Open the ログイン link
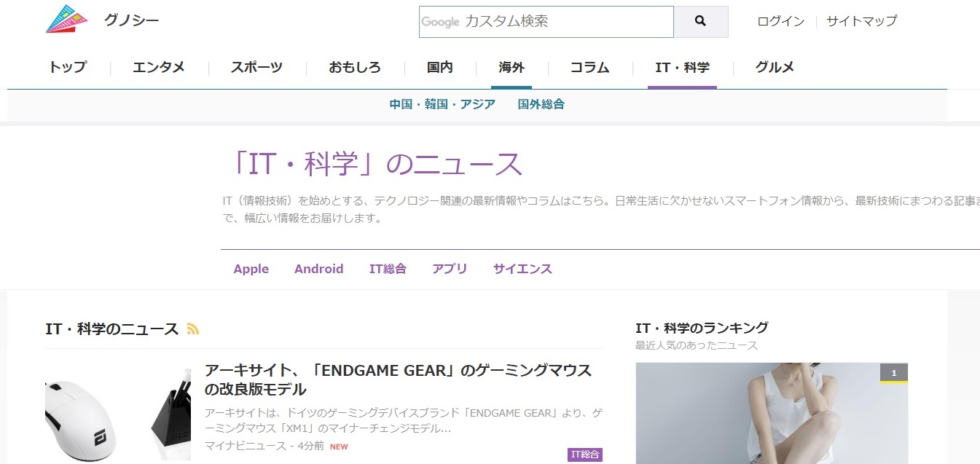Screen dimensions: 980x464 tap(781, 21)
